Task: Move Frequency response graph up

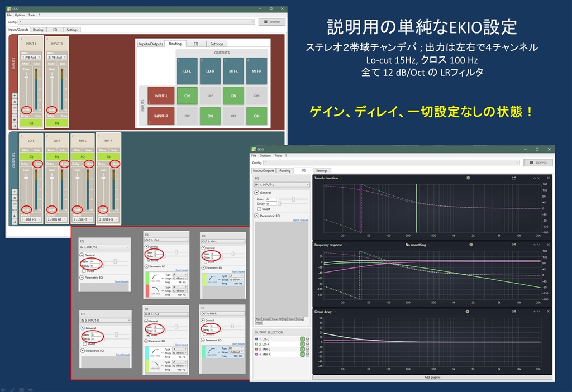Action: [x=535, y=245]
